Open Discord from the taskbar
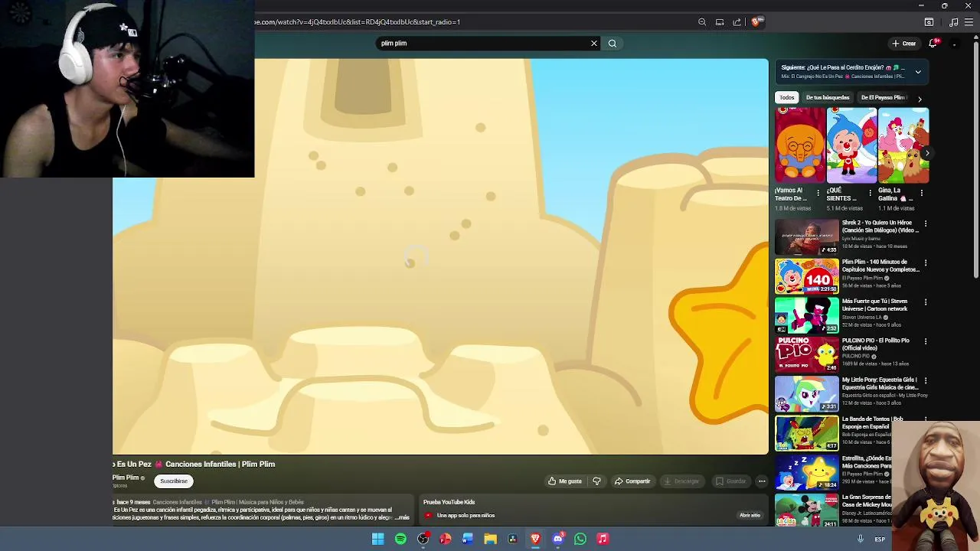The height and width of the screenshot is (551, 980). [x=558, y=539]
